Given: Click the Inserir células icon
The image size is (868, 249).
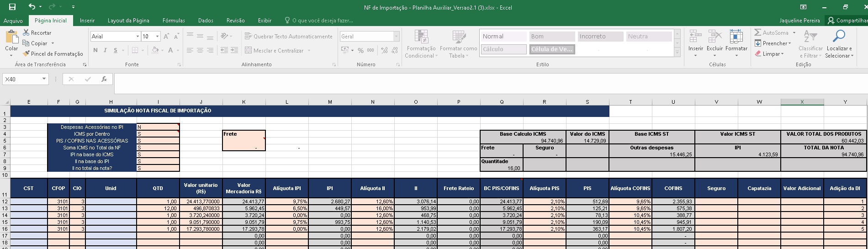Looking at the screenshot, I should [x=695, y=37].
